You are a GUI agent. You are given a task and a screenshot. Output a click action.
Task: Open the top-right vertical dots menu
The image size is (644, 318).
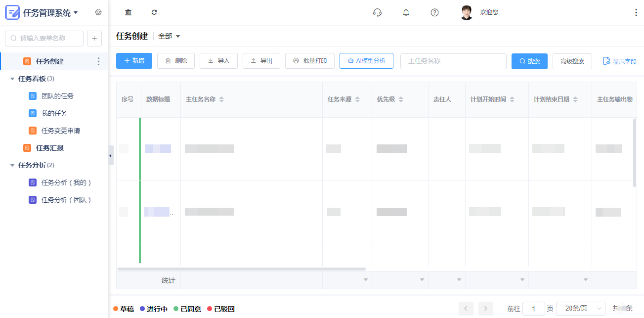(636, 12)
